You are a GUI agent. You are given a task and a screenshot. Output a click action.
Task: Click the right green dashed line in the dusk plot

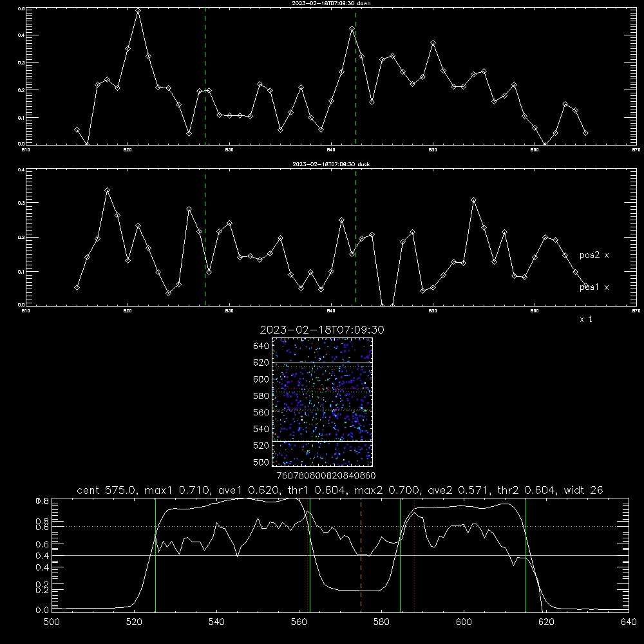tap(355, 238)
